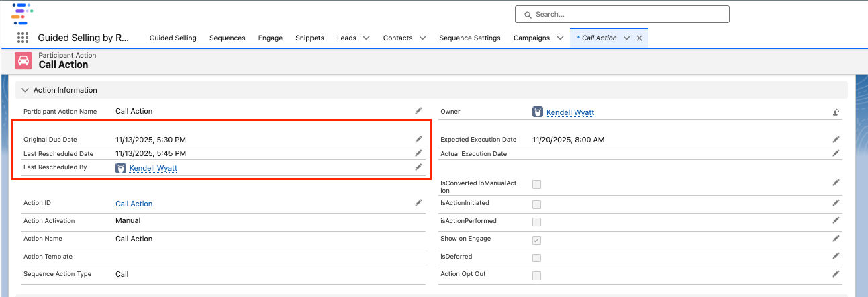
Task: Click Original Due Date value 11/13/2025, 5:30 PM
Action: pyautogui.click(x=150, y=140)
